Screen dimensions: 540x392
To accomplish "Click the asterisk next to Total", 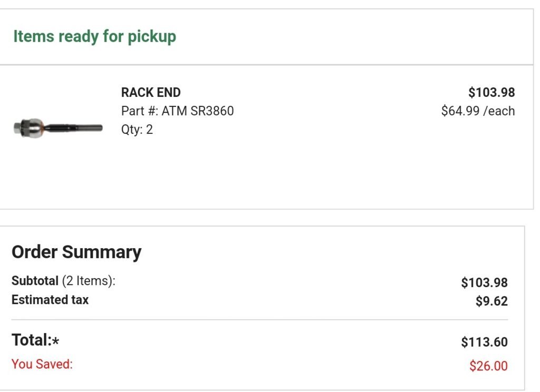I will [x=56, y=341].
